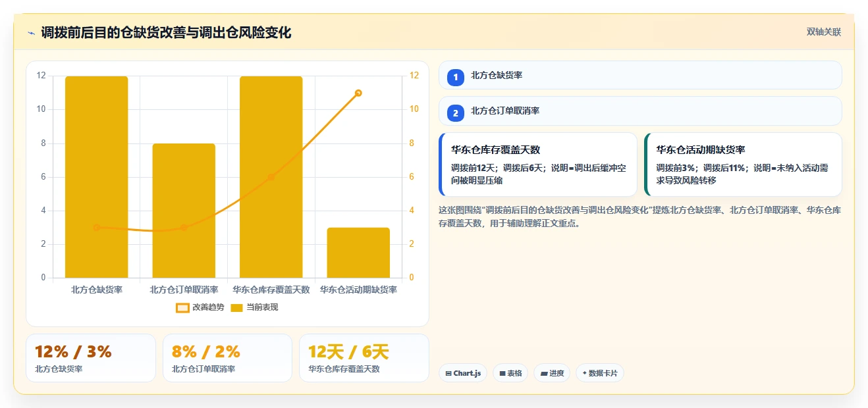Toggle the 改善趋势 legend swatch

click(182, 307)
